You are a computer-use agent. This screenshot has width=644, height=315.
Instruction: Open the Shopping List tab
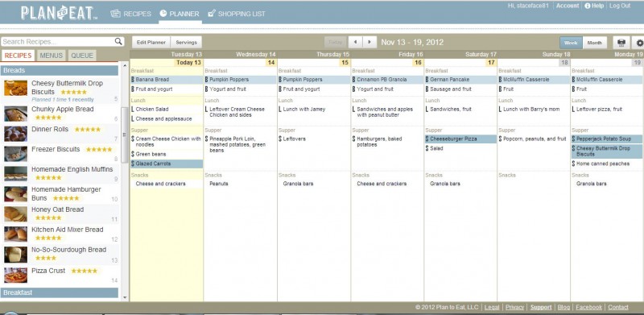237,14
